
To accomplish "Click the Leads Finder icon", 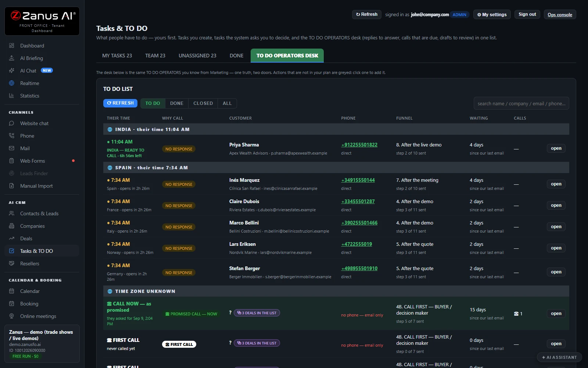I will (11, 173).
